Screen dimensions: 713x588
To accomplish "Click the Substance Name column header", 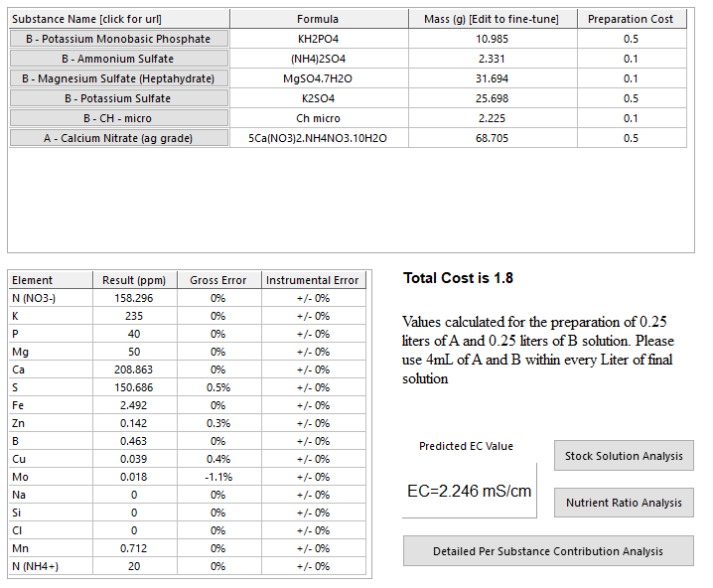I will (119, 19).
